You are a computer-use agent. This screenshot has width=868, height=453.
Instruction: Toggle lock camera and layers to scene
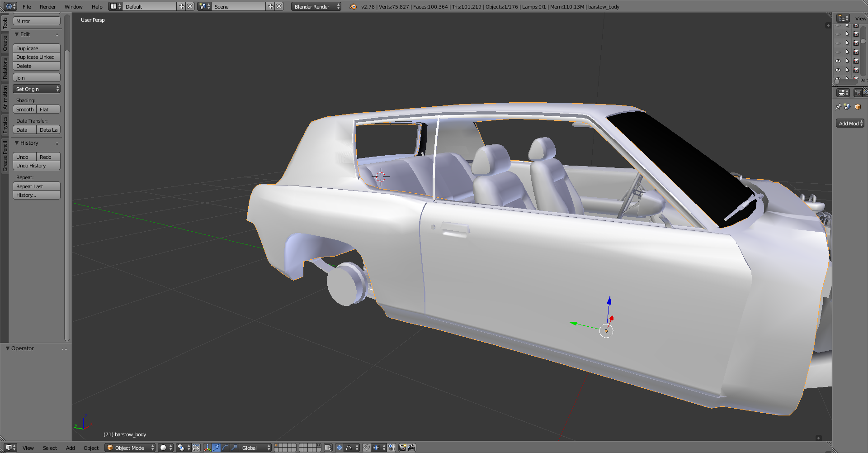tap(328, 448)
